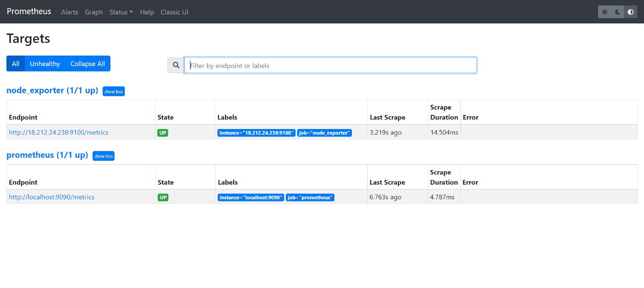Open the Status dropdown menu

[121, 12]
